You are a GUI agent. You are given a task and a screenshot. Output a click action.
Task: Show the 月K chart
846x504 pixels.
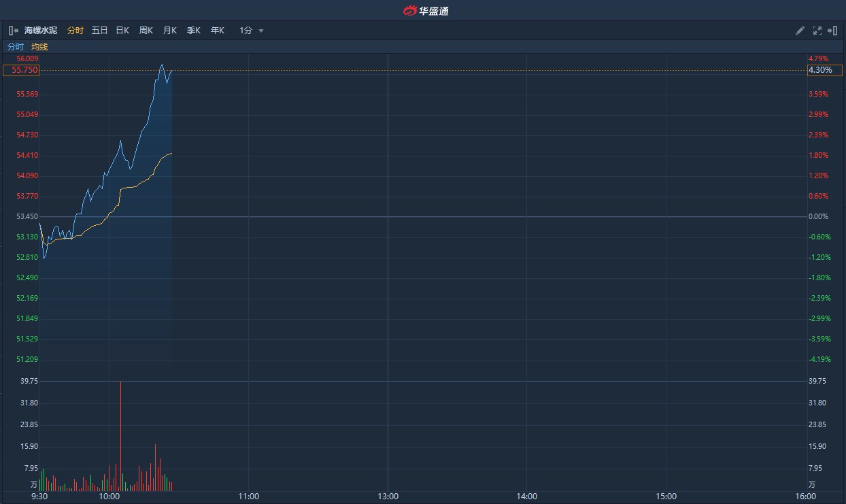169,31
